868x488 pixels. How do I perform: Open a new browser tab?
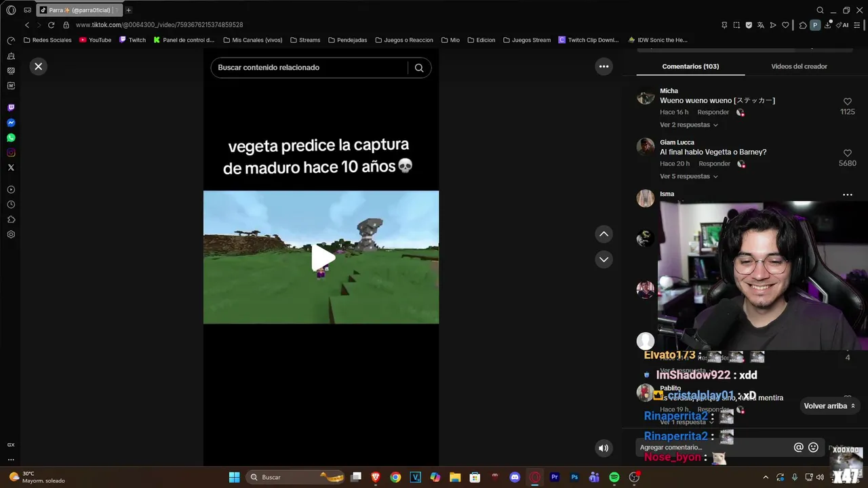click(128, 10)
